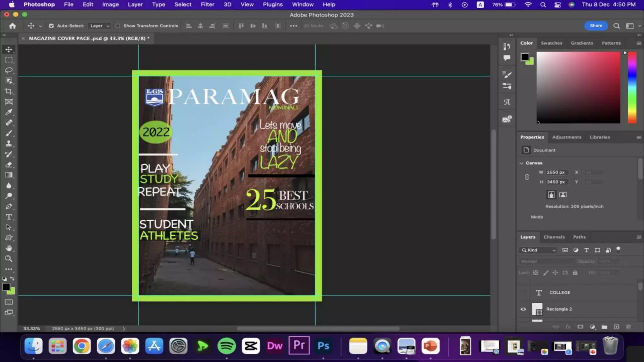Open the Filter menu
The height and width of the screenshot is (362, 644).
207,4
